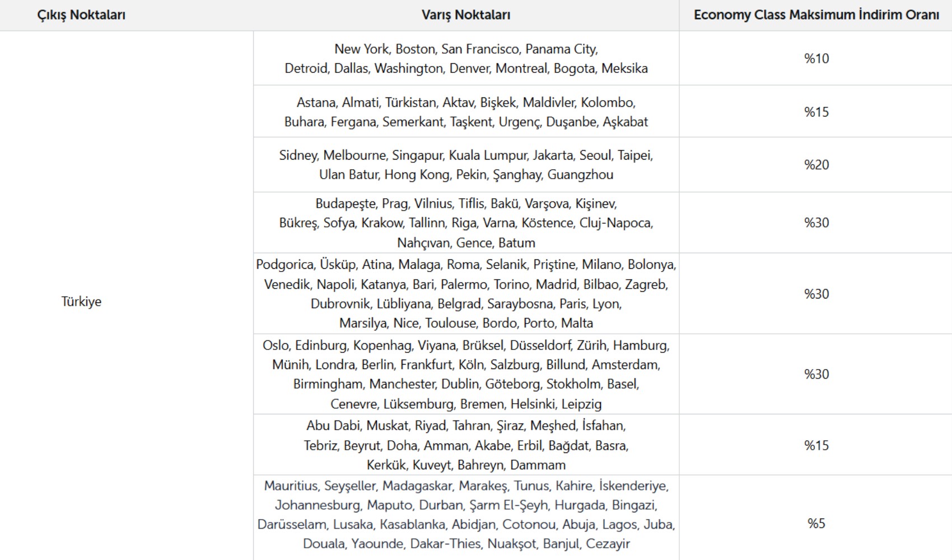This screenshot has width=952, height=560.
Task: Select the Podgorica, Üsküp destinations cell
Action: [466, 293]
